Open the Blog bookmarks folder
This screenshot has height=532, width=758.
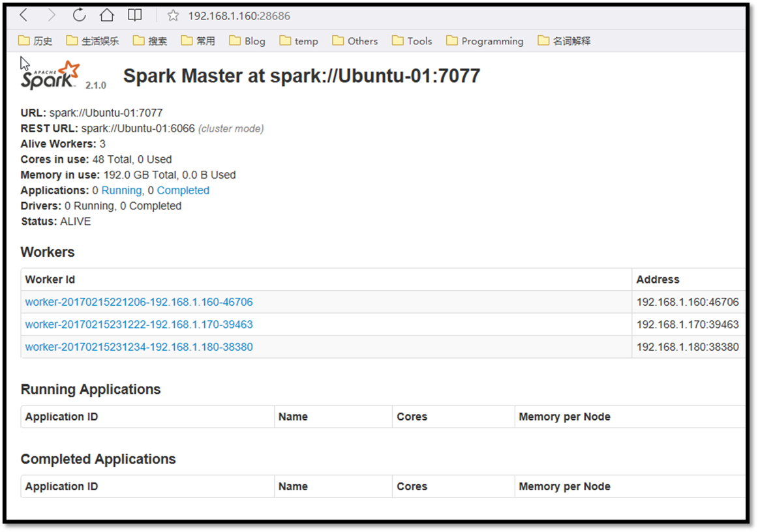tap(247, 41)
